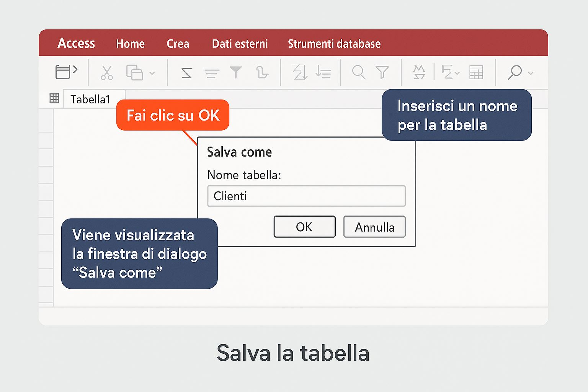The width and height of the screenshot is (588, 392).
Task: Click the Copy icon in toolbar
Action: 134,72
